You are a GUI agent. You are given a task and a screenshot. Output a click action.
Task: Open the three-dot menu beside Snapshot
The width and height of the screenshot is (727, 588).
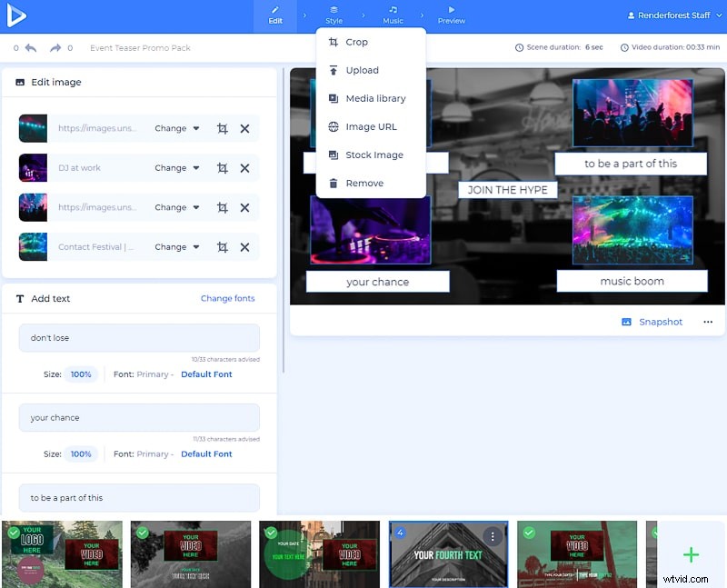click(x=708, y=322)
